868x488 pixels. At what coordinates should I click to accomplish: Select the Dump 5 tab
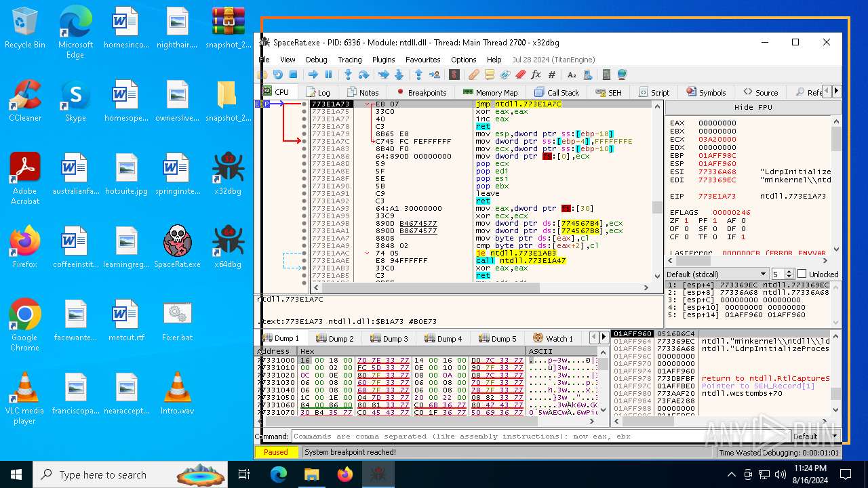[x=497, y=338]
